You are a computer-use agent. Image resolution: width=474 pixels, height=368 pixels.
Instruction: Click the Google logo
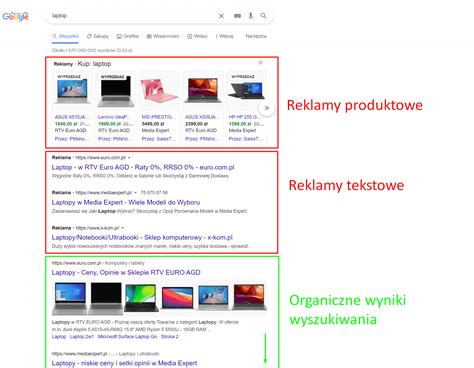[15, 16]
